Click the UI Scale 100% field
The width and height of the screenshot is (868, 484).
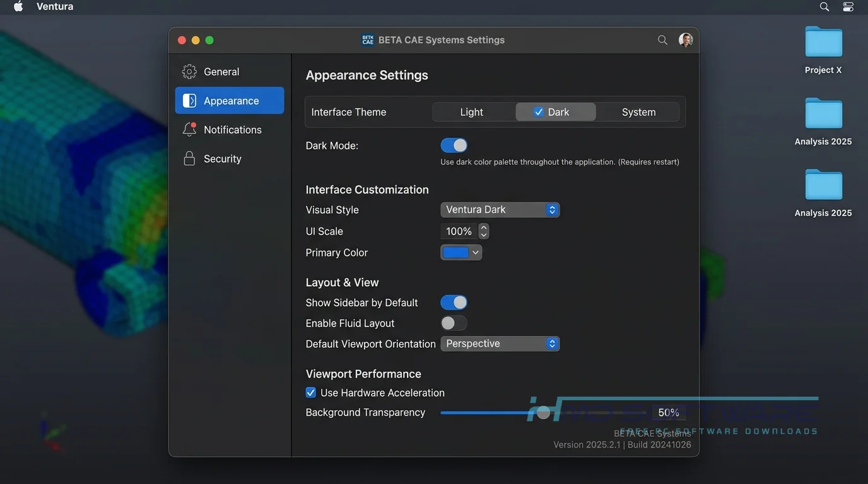tap(459, 231)
